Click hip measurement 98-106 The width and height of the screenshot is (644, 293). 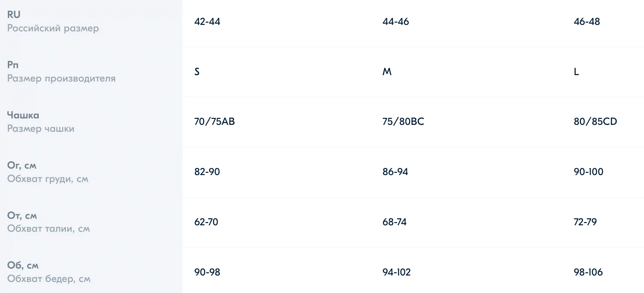click(x=588, y=272)
